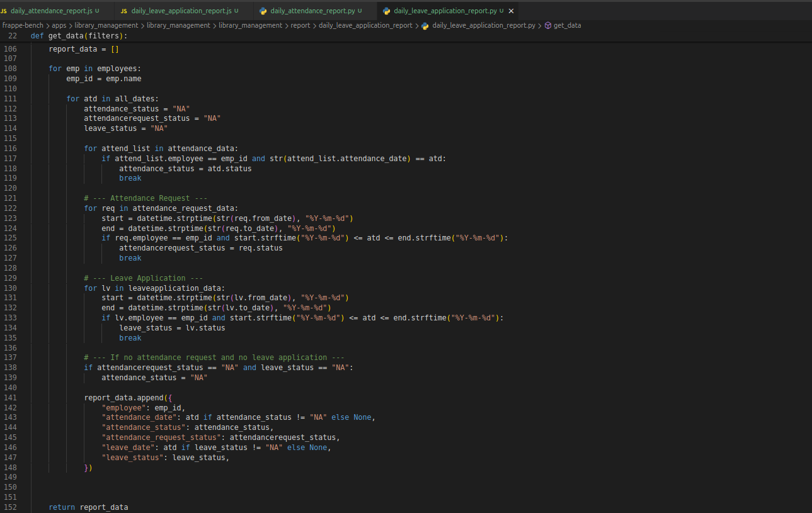Viewport: 812px width, 513px height.
Task: Click the get_data symbol in the breadcrumb
Action: coord(567,26)
